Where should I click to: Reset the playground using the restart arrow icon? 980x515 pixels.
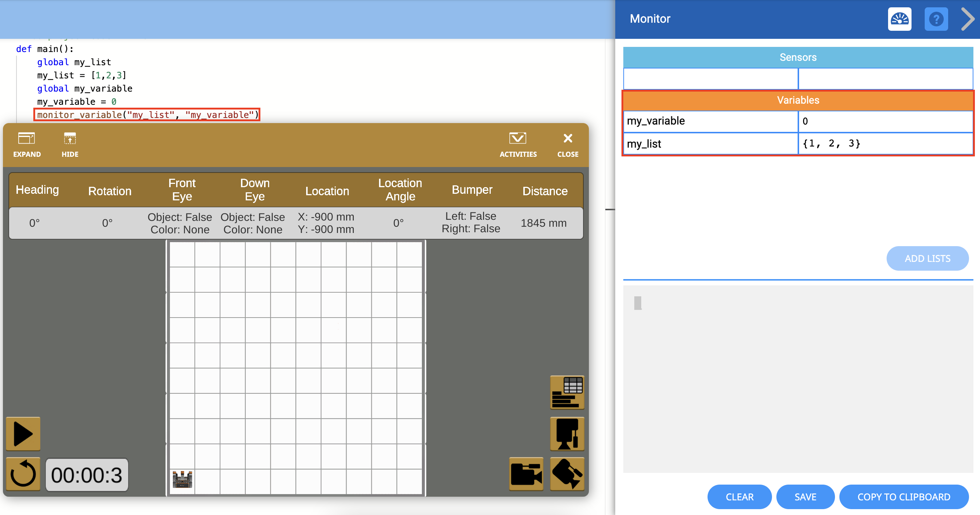22,474
